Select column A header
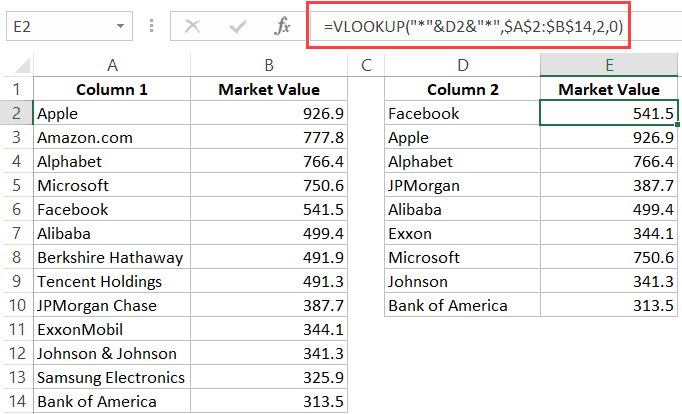Viewport: 682px width, 414px height. (x=112, y=65)
